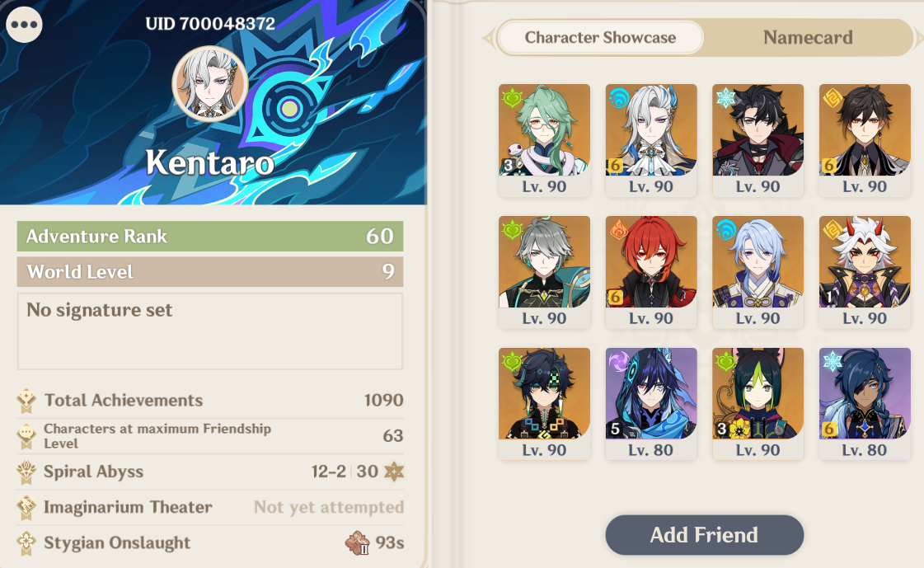Click the No signature set box
Viewport: 924px width, 568px height.
click(210, 331)
